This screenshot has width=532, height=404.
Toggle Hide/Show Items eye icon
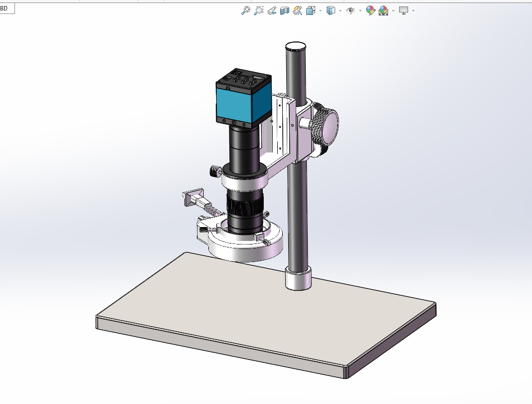click(x=351, y=10)
